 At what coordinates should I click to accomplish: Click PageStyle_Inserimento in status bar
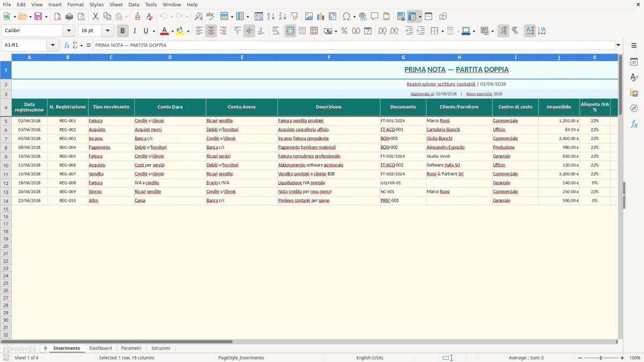click(x=241, y=358)
